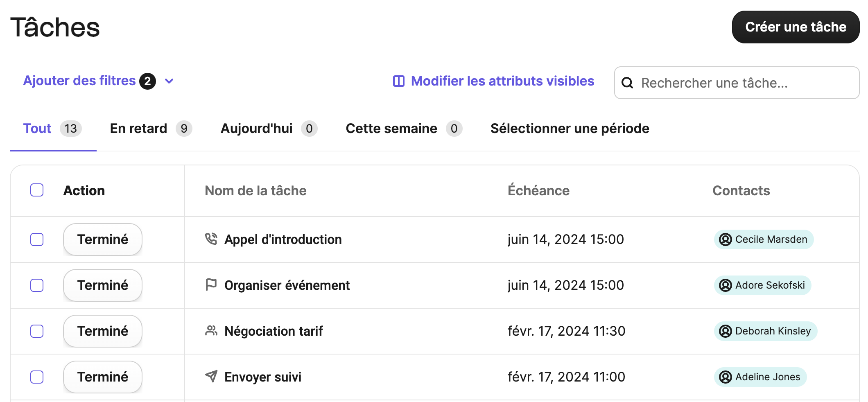Image resolution: width=868 pixels, height=402 pixels.
Task: Click the magnifier icon in the search bar
Action: (x=628, y=83)
